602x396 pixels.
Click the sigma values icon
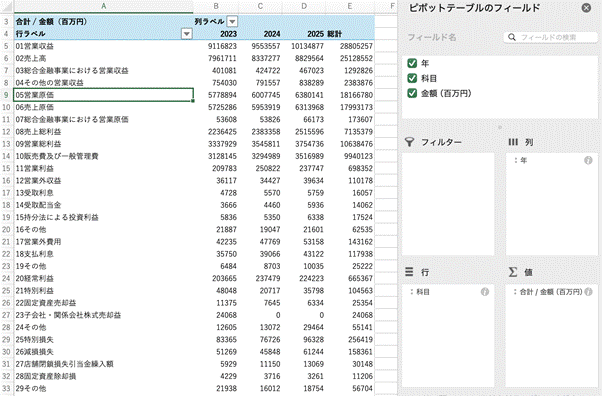pyautogui.click(x=513, y=272)
